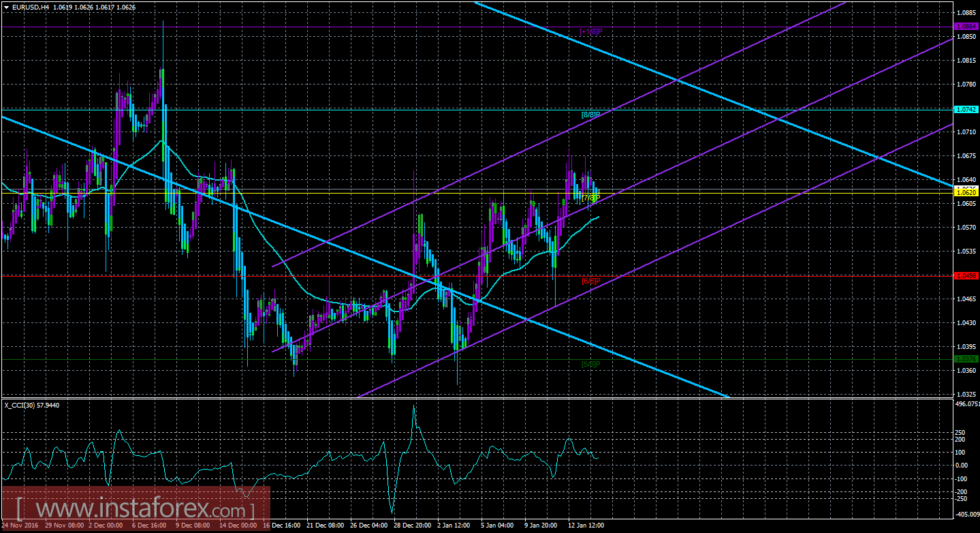Click the 1.0325 price scale value

967,395
